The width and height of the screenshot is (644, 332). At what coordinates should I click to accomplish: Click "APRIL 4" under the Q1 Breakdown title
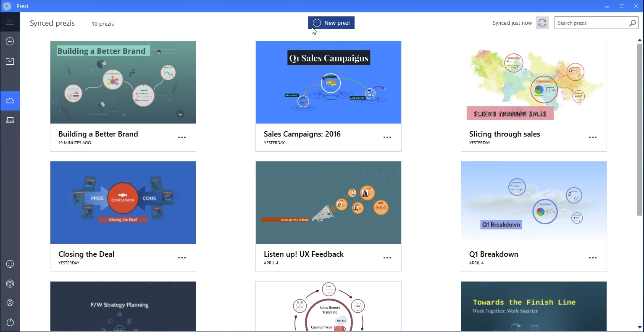(476, 263)
